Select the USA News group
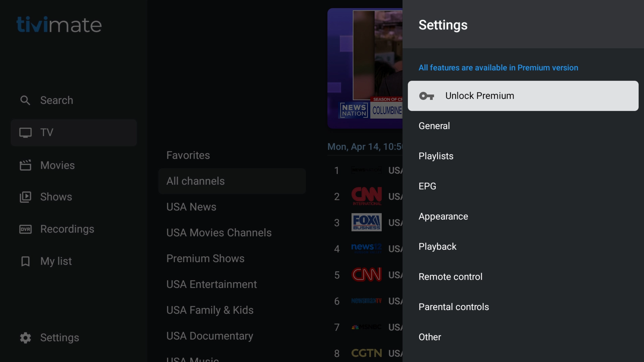644x362 pixels. coord(232,207)
